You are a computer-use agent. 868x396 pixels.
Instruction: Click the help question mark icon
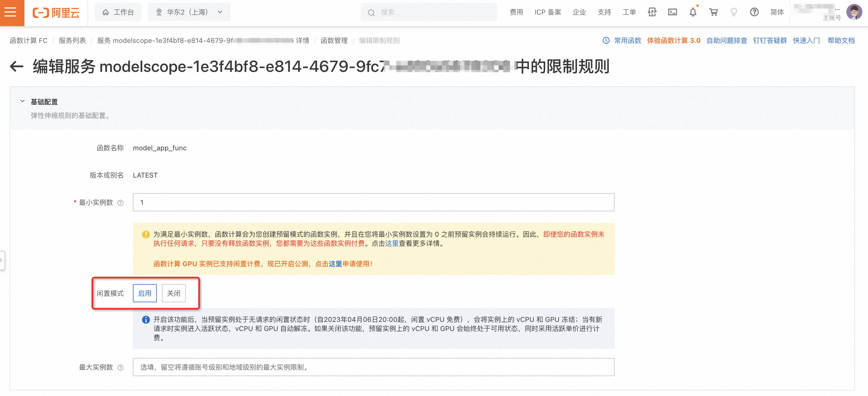click(754, 12)
